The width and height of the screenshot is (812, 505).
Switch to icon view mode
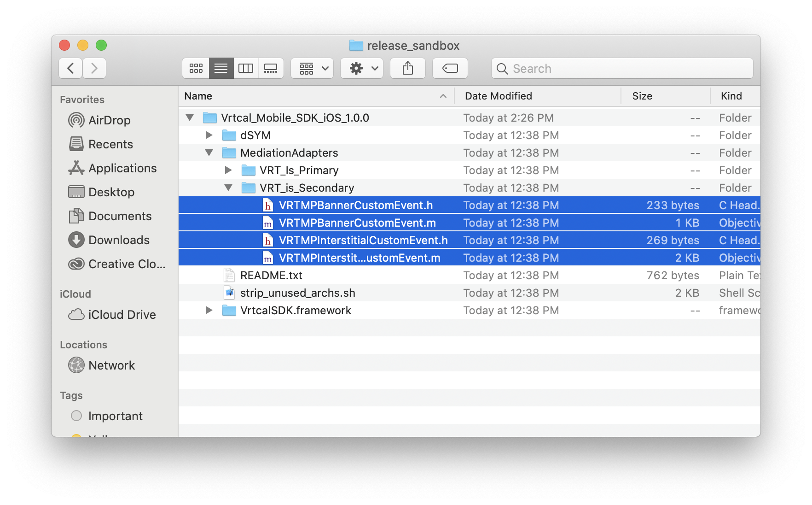tap(196, 69)
